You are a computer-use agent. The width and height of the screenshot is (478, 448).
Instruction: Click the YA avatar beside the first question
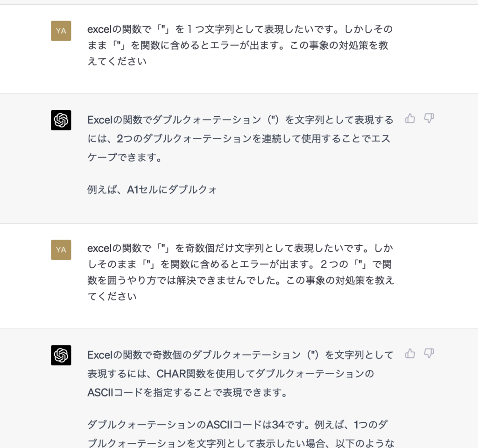61,31
